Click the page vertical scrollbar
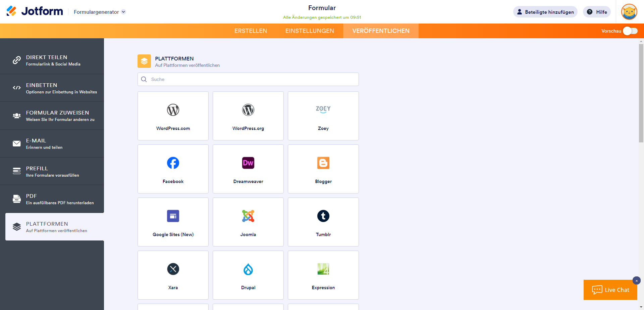The width and height of the screenshot is (644, 310). click(641, 93)
